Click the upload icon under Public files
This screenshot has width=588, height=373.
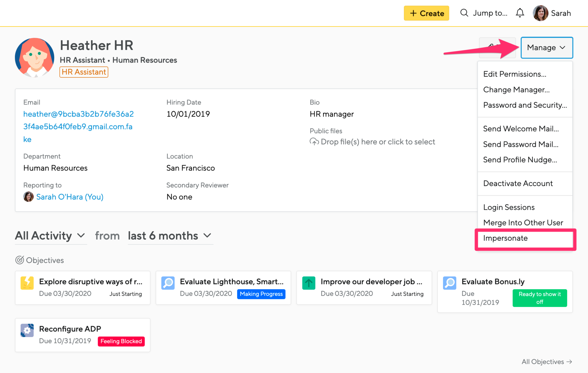(x=314, y=141)
